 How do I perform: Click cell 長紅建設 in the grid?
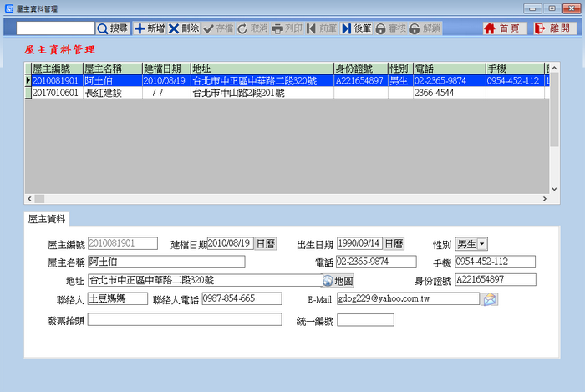pos(113,93)
